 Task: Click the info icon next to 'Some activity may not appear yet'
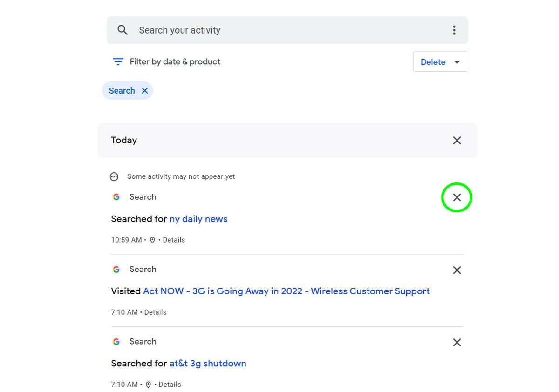114,176
